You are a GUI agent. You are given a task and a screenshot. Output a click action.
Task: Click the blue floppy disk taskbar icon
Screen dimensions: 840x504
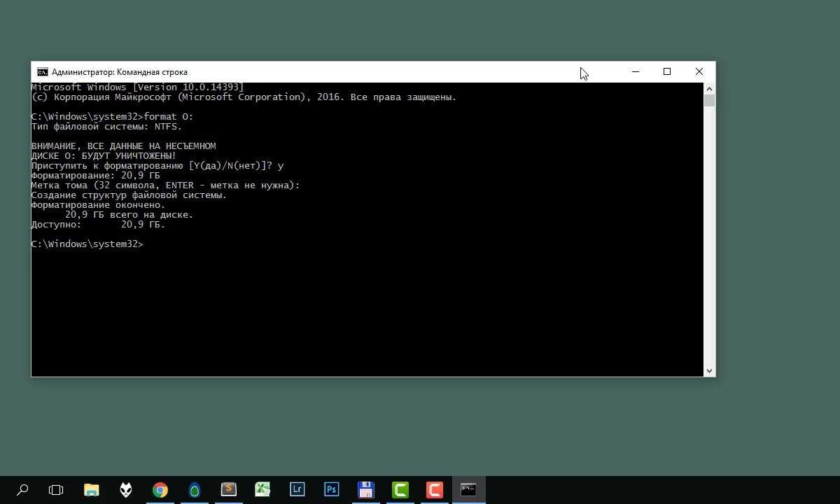tap(365, 490)
